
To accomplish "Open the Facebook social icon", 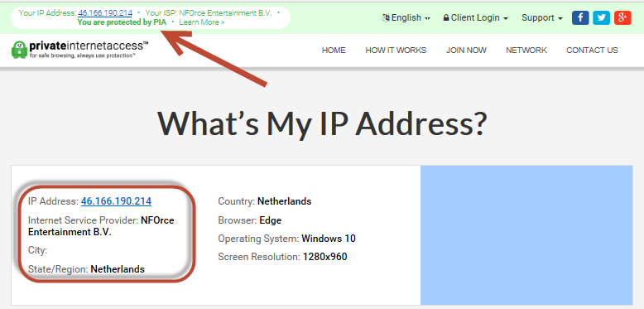I will [x=580, y=17].
